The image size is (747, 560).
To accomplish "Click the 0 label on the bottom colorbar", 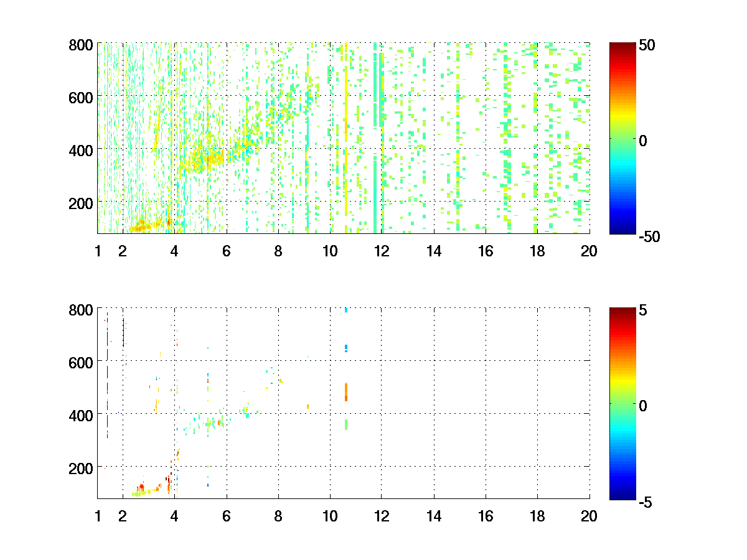I will (644, 405).
